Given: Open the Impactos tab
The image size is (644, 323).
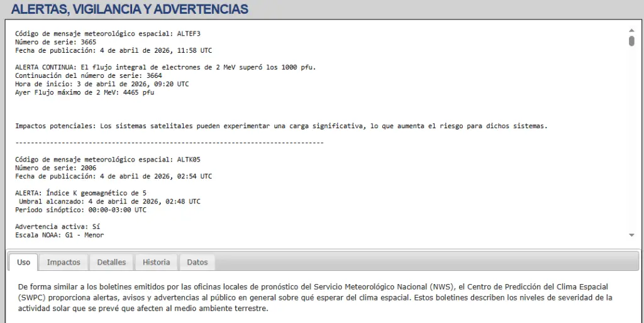Looking at the screenshot, I should [x=64, y=262].
